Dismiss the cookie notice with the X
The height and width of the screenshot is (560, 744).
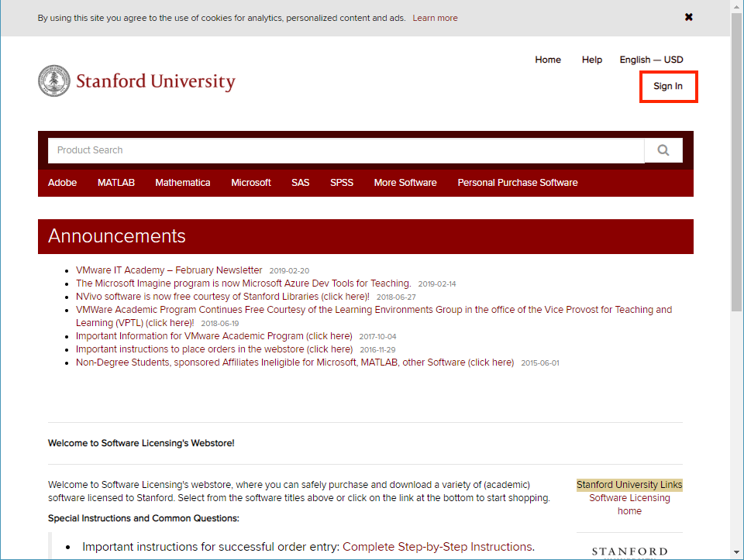[x=688, y=16]
